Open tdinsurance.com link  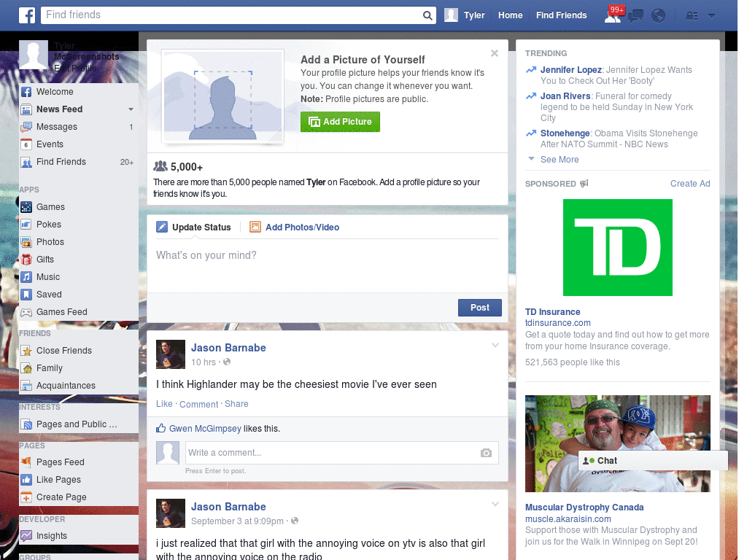tap(558, 323)
